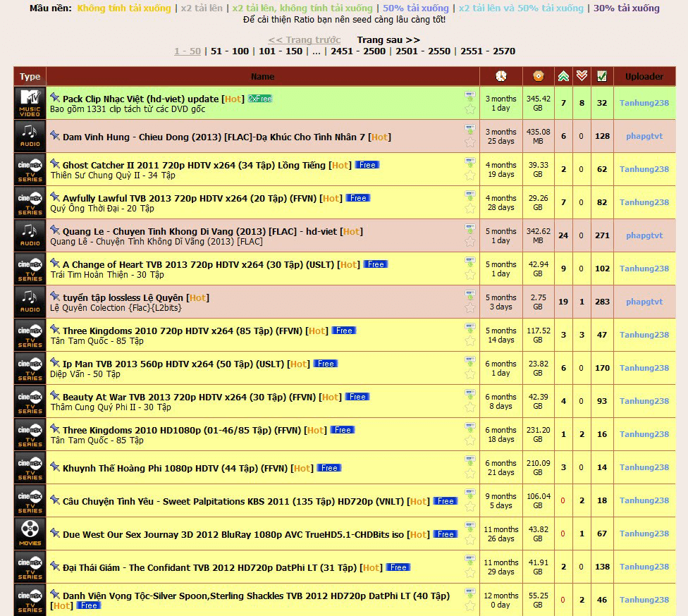Click TV Series icon for Ghost Catcher II row
The width and height of the screenshot is (688, 616).
point(30,169)
